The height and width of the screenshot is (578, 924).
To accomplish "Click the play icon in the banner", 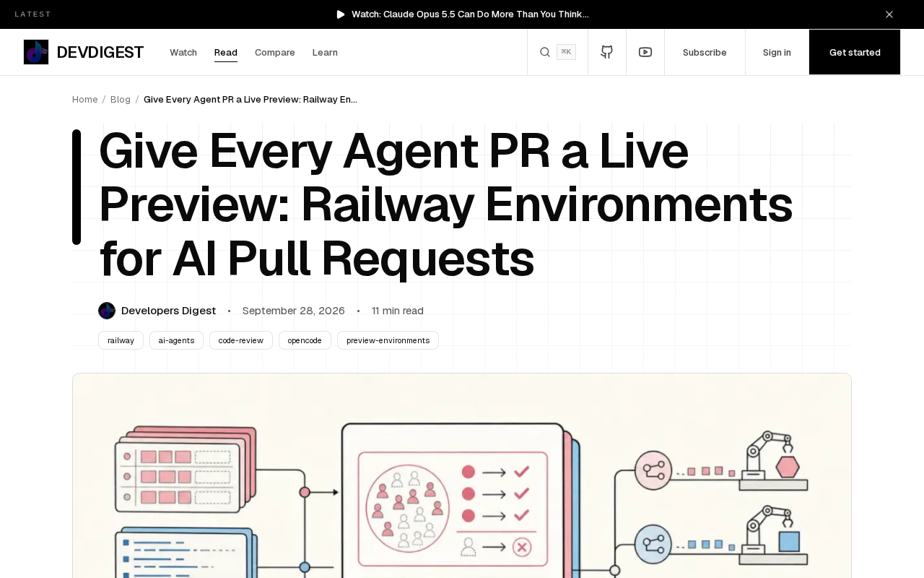I will tap(341, 14).
